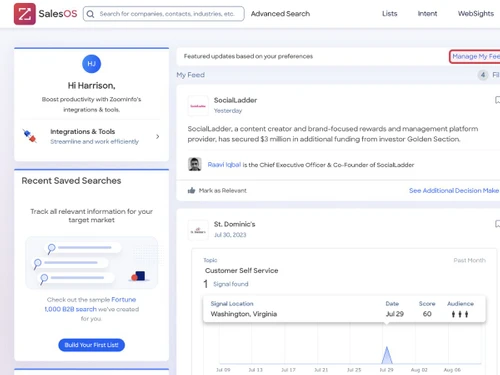Viewport: 500px width, 375px height.
Task: Click the St. Dominic's company logo
Action: click(x=198, y=230)
